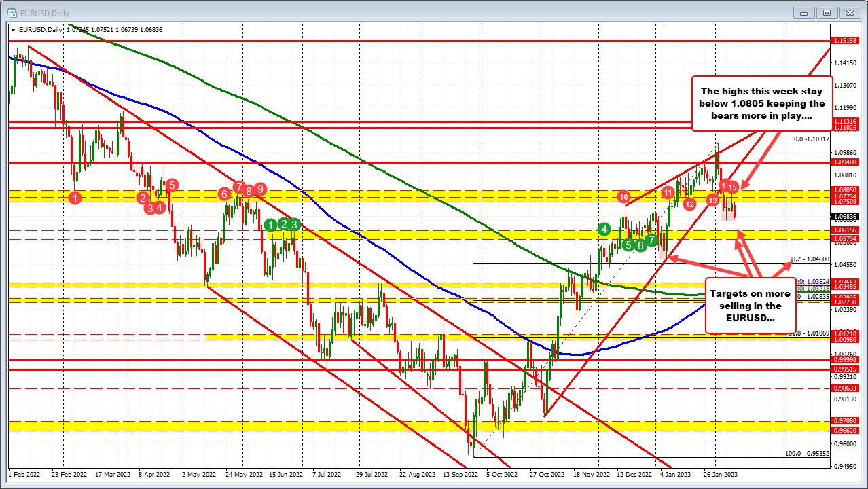Viewport: 868px width, 489px height.
Task: Click the restore window button
Action: click(x=827, y=12)
